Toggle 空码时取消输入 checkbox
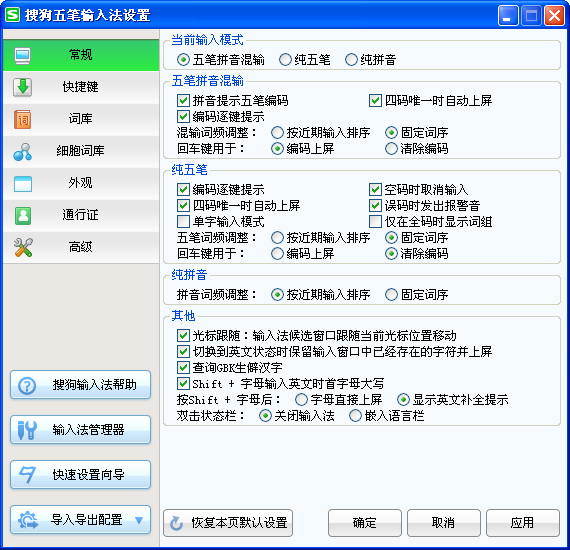Screen dimensions: 570x550 tap(375, 189)
